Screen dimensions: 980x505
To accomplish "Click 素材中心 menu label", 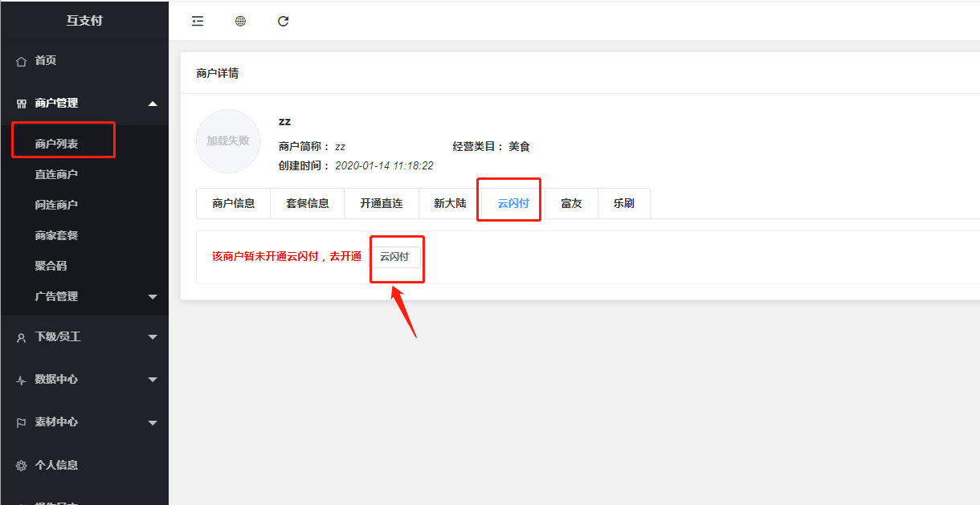I will pyautogui.click(x=56, y=422).
